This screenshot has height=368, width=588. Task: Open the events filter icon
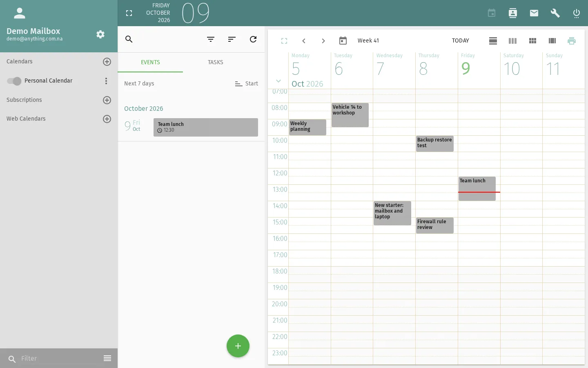[x=211, y=39]
